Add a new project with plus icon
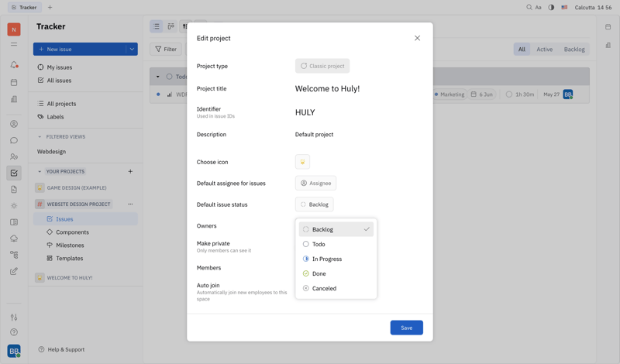Image resolution: width=620 pixels, height=364 pixels. pos(130,171)
